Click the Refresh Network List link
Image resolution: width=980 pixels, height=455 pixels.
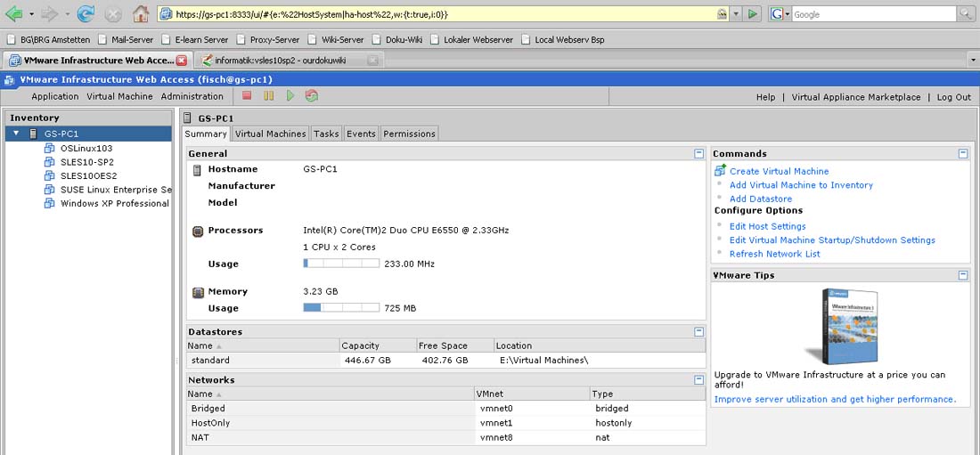[775, 254]
